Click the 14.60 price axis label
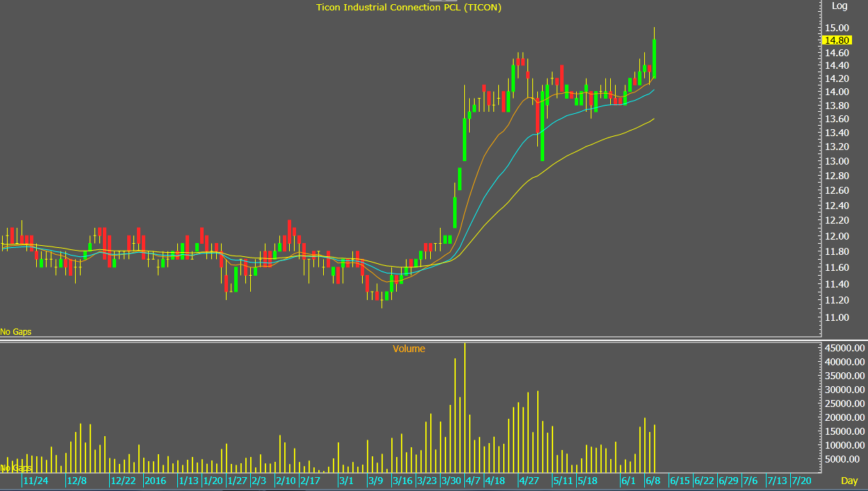Image resolution: width=868 pixels, height=491 pixels. [836, 53]
